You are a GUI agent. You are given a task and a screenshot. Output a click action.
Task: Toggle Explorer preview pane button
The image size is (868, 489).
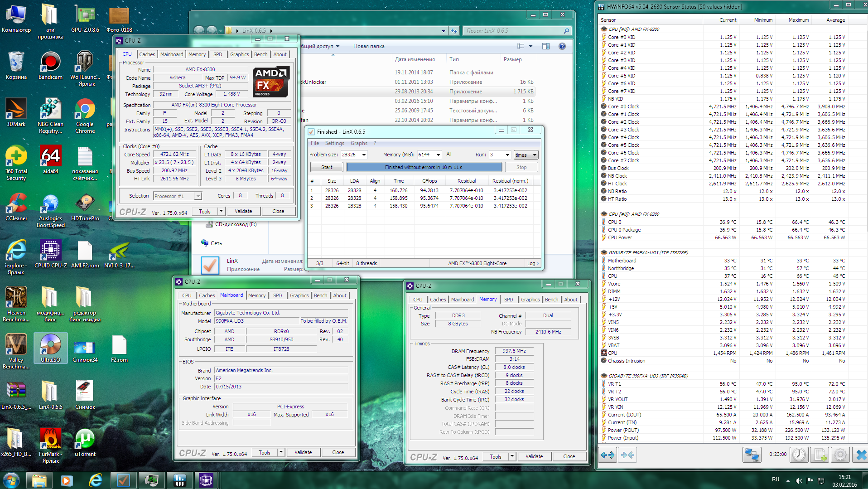click(545, 46)
